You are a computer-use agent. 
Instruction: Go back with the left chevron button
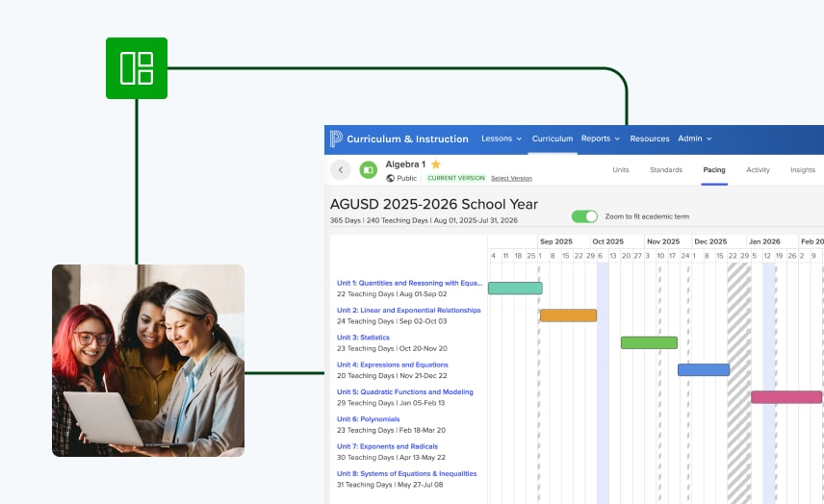[341, 169]
